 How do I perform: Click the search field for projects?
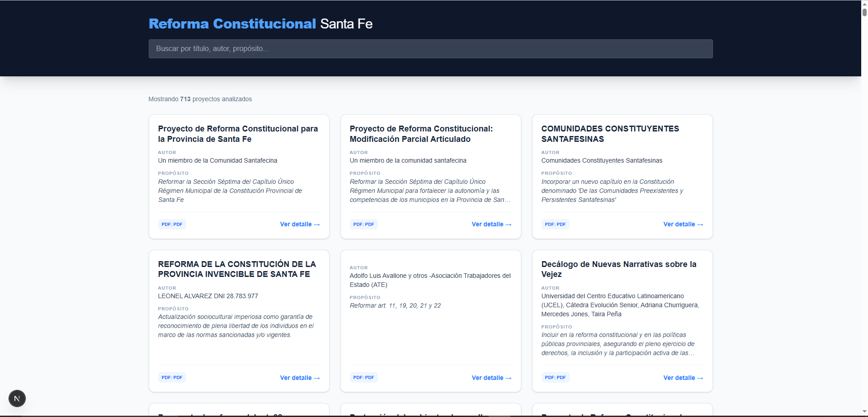(x=430, y=49)
